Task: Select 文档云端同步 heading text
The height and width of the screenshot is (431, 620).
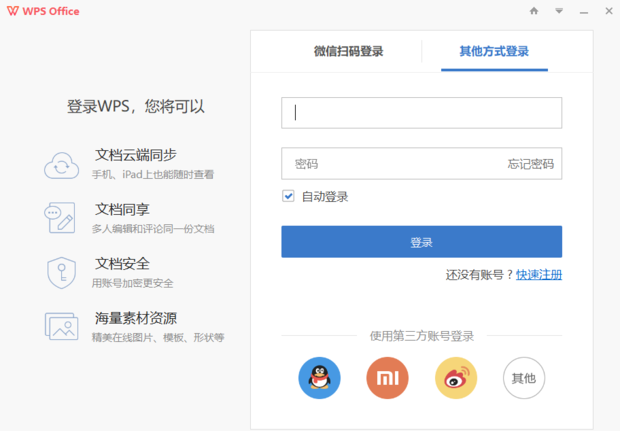Action: pos(136,155)
